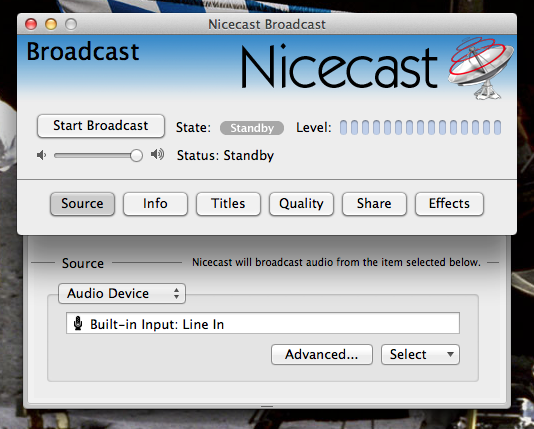Click the high volume speaker icon
534x429 pixels.
coord(157,155)
